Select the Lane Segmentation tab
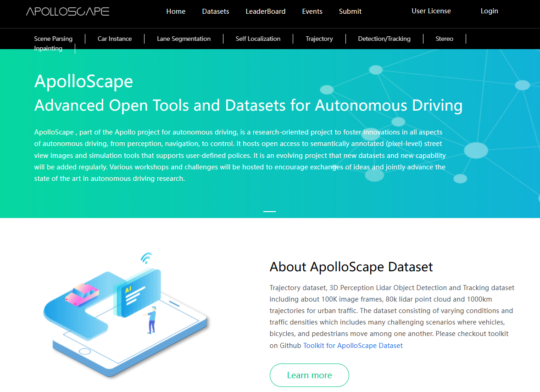 [184, 39]
